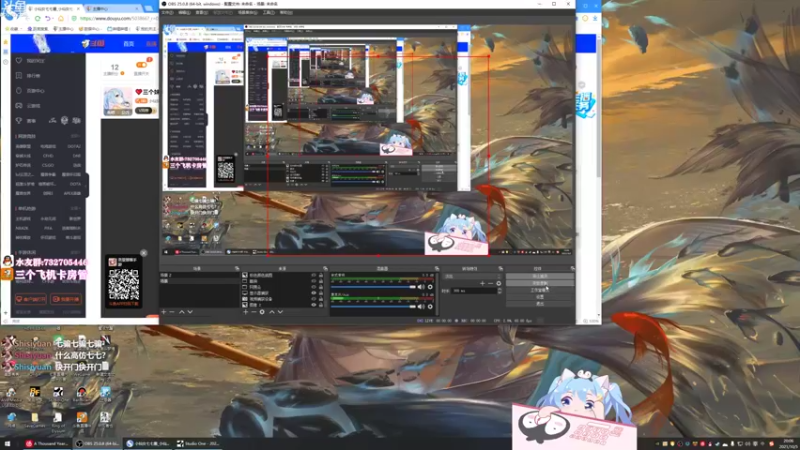Move source up in Sources panel

[271, 312]
